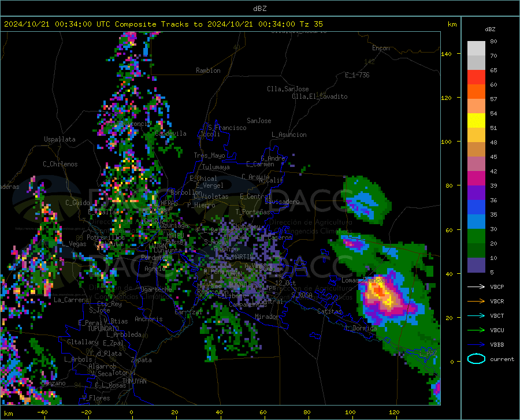Click the Ugarteche place label
520x420 pixels.
tap(156, 289)
